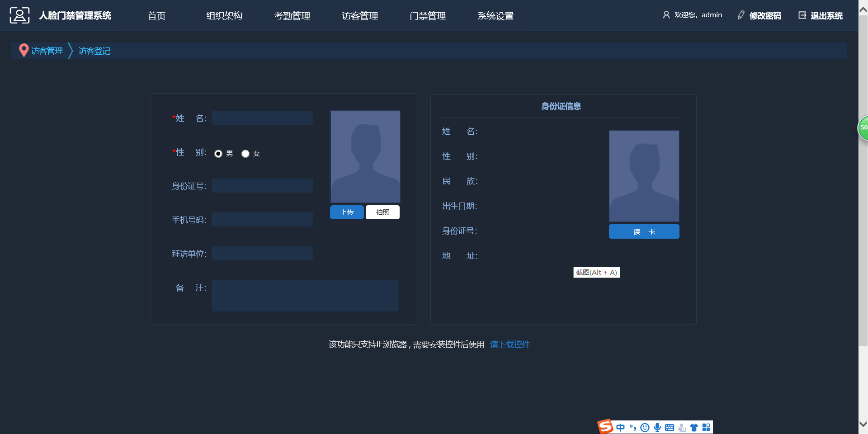This screenshot has width=868, height=434.
Task: Focus the 手机号码 input field
Action: (262, 220)
